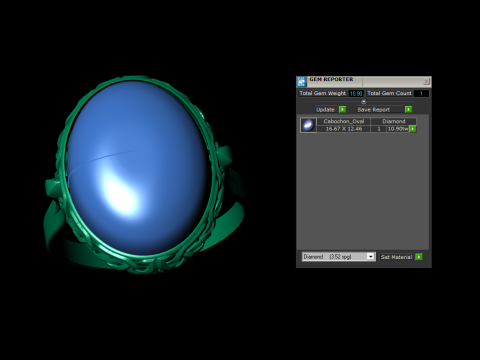Click the green arrow in the Cabochon_Oval row
The height and width of the screenshot is (360, 480).
pyautogui.click(x=413, y=129)
